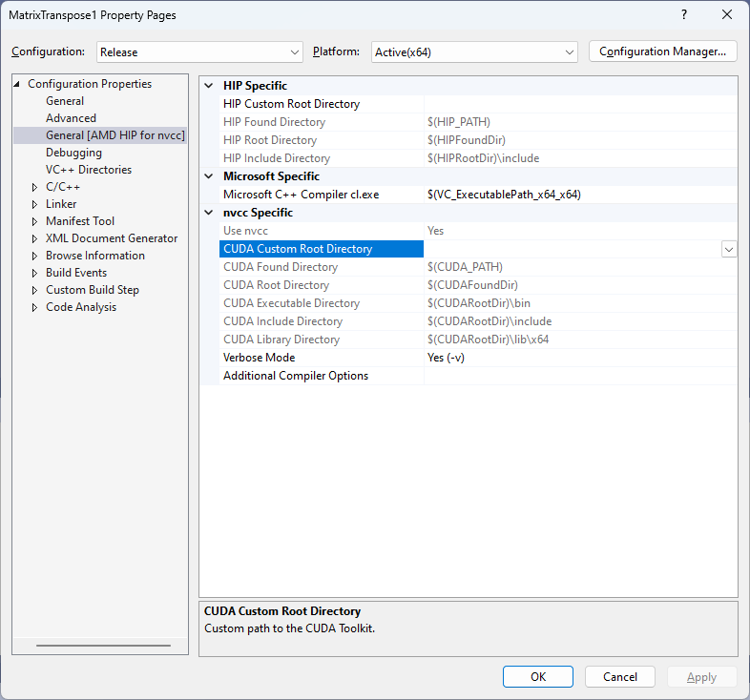
Task: Click the Additional Compiler Options value field
Action: [579, 376]
